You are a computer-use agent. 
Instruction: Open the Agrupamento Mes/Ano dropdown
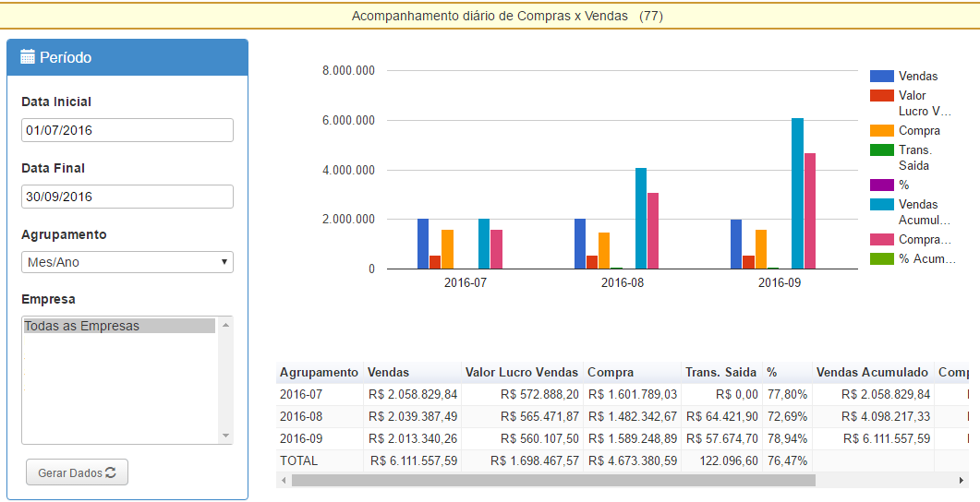[127, 262]
